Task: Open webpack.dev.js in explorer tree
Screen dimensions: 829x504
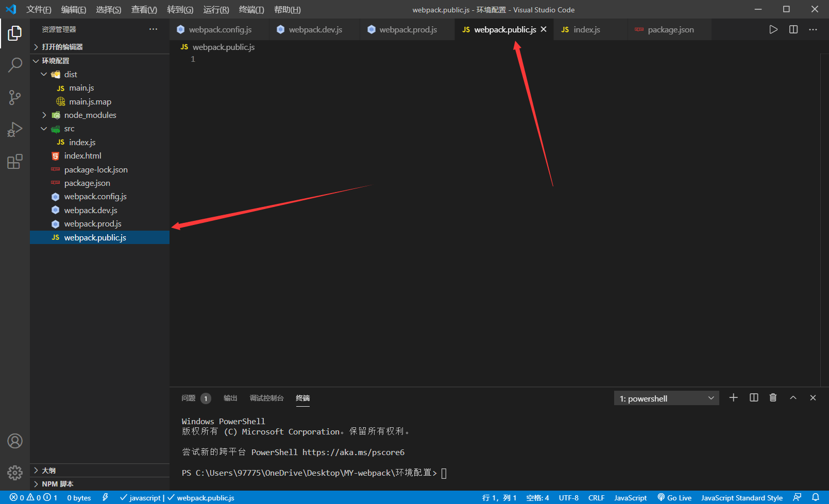Action: pyautogui.click(x=99, y=210)
